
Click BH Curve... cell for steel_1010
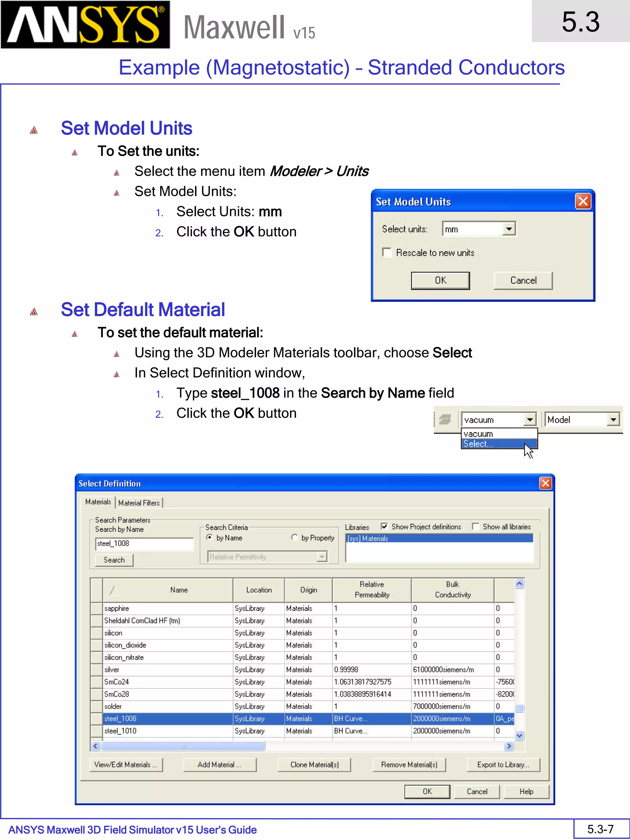click(372, 731)
